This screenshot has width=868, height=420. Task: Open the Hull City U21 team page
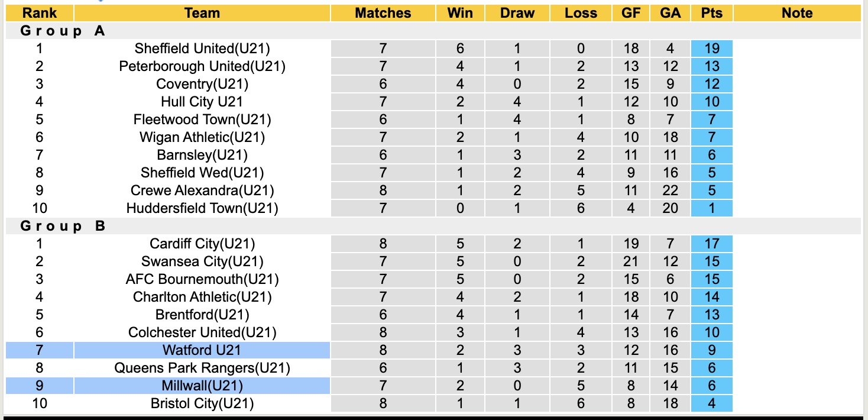click(202, 102)
